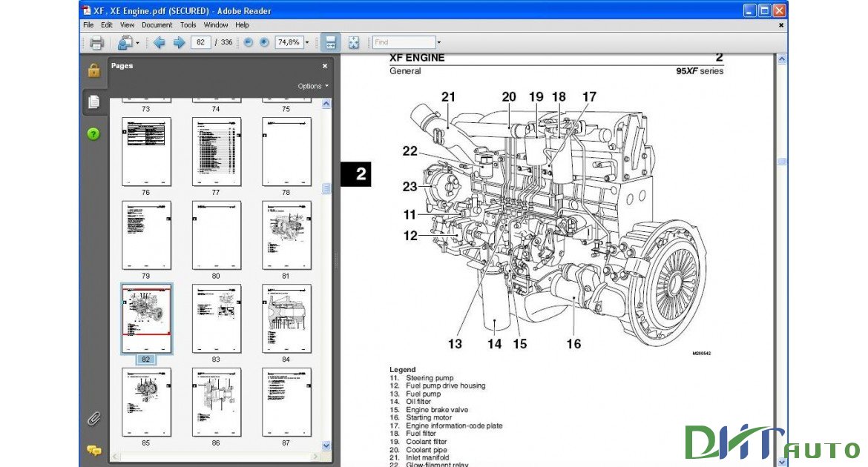Go to previous page with left arrow

pyautogui.click(x=159, y=42)
